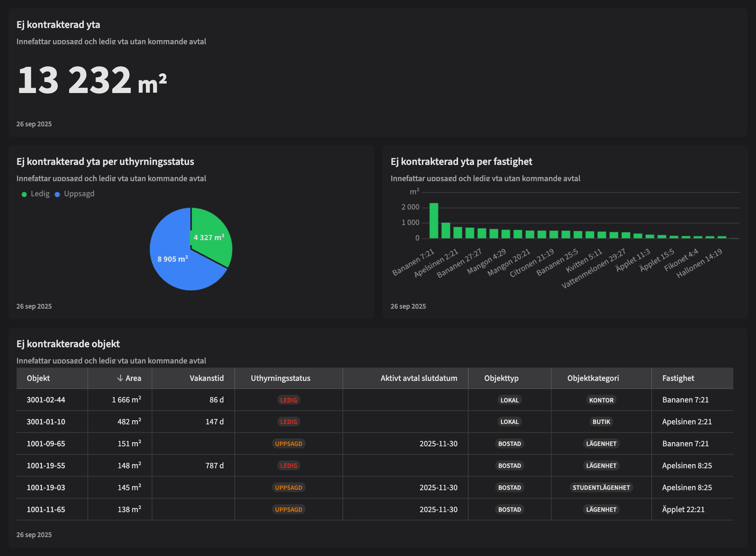Click the second bar for Apelsinen 2:21
The image size is (756, 556).
tap(446, 230)
